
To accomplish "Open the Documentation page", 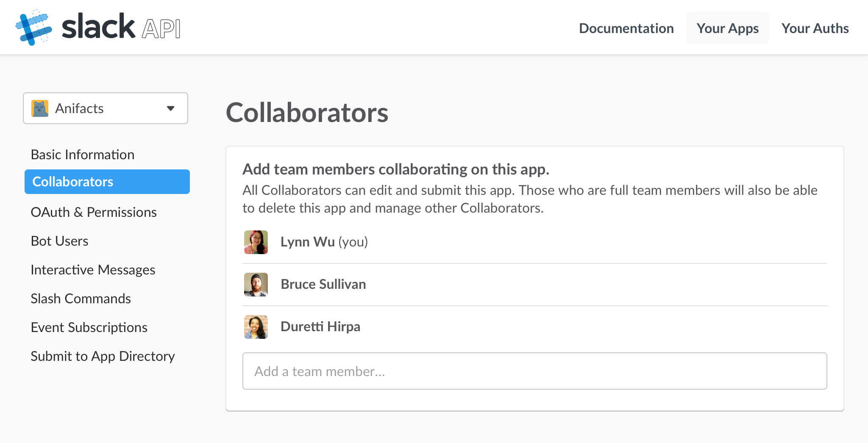I will [x=626, y=28].
